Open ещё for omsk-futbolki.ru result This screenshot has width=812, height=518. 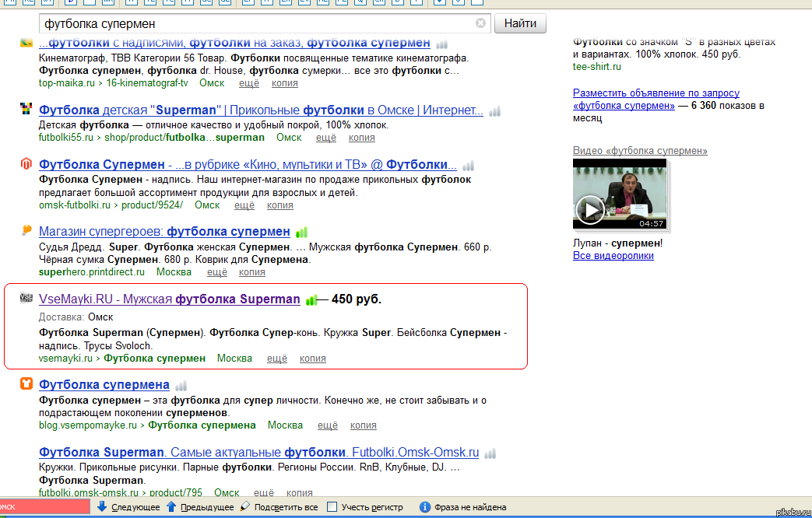(x=244, y=205)
